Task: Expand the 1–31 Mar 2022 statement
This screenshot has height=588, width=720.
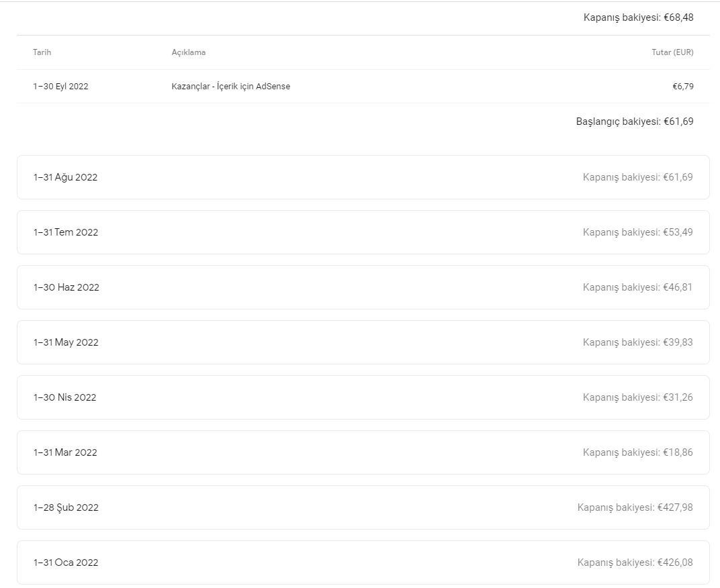Action: tap(363, 452)
